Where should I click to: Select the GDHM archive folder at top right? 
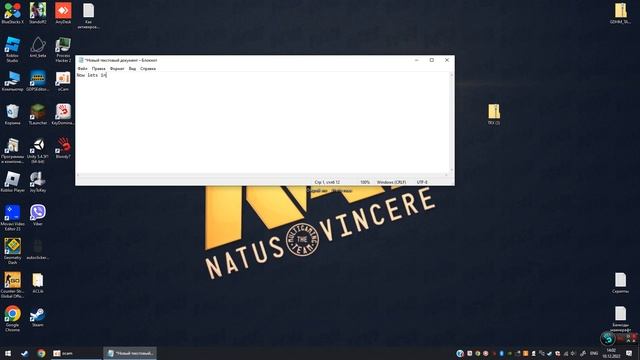[620, 13]
